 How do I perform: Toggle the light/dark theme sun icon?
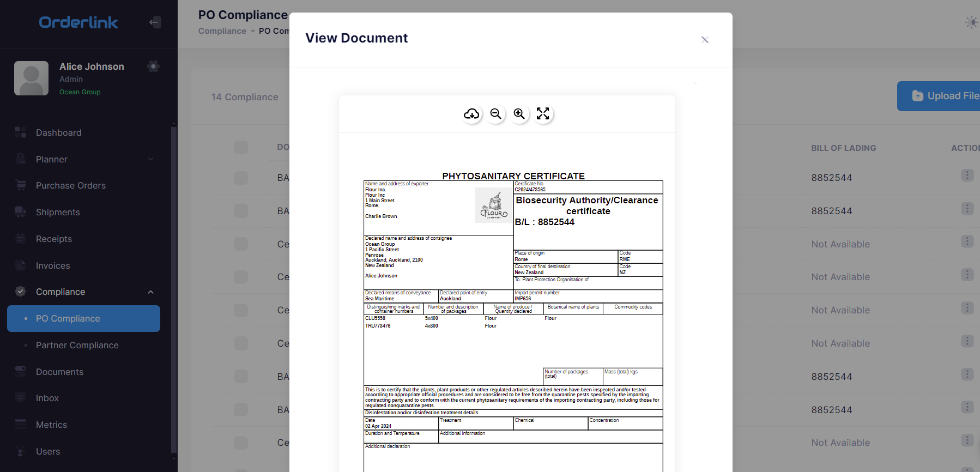pos(972,22)
